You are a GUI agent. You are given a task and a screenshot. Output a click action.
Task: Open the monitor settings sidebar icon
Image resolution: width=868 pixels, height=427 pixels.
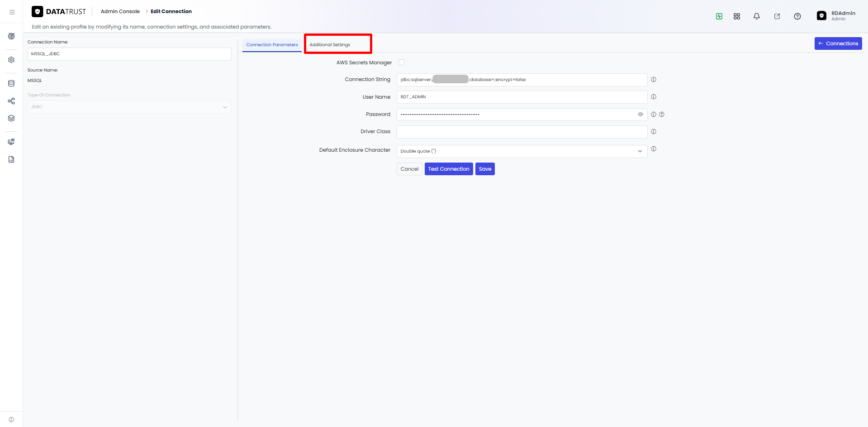tap(11, 142)
